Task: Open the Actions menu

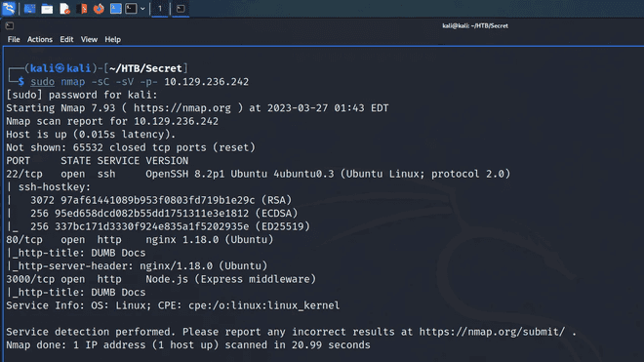Action: (x=40, y=39)
